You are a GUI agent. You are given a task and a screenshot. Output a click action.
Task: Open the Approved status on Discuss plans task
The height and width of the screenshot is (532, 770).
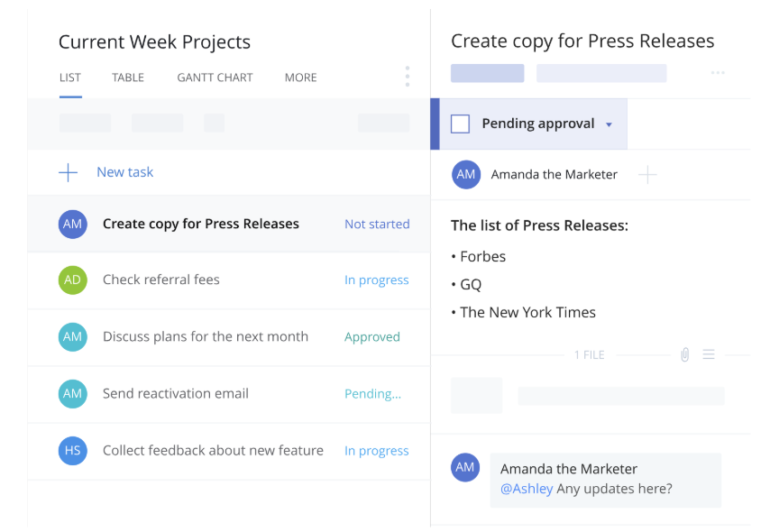click(x=371, y=337)
